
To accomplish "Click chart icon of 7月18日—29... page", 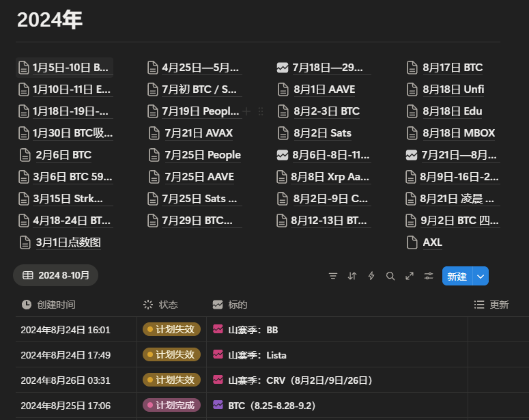I will (x=283, y=68).
